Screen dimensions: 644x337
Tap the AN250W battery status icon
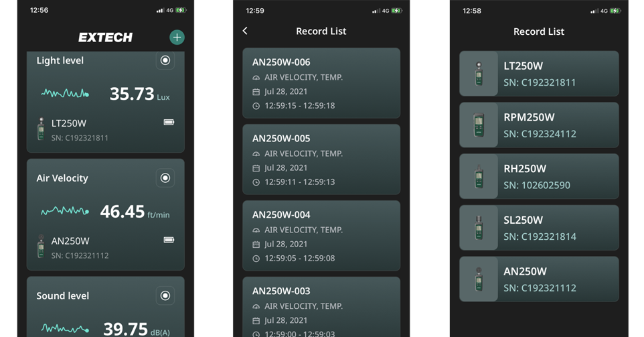(x=169, y=240)
